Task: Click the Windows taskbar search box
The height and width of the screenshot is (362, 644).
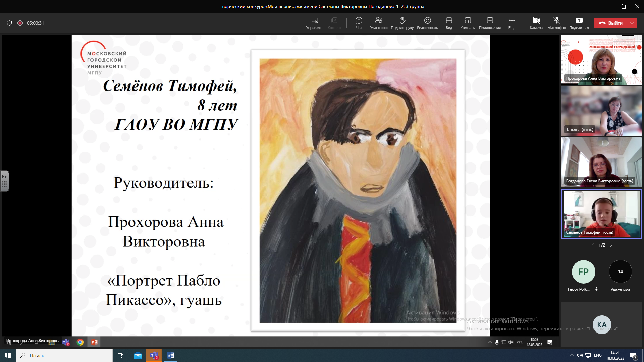Action: 64,355
